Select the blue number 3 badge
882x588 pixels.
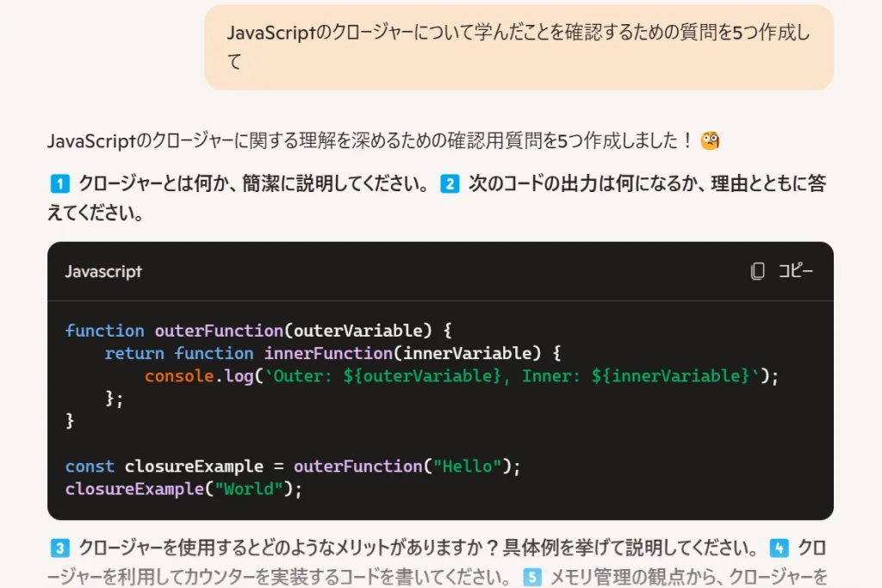[59, 548]
